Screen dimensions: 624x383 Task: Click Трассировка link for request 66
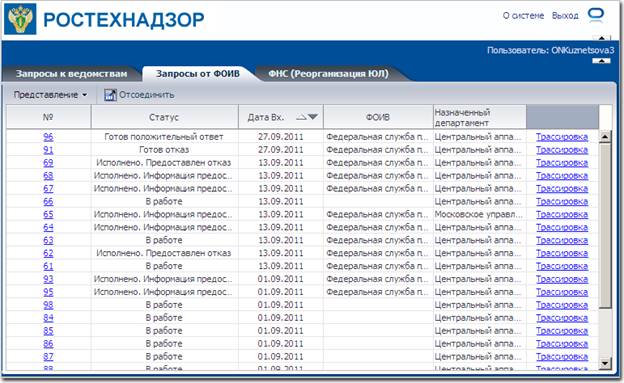click(x=562, y=201)
